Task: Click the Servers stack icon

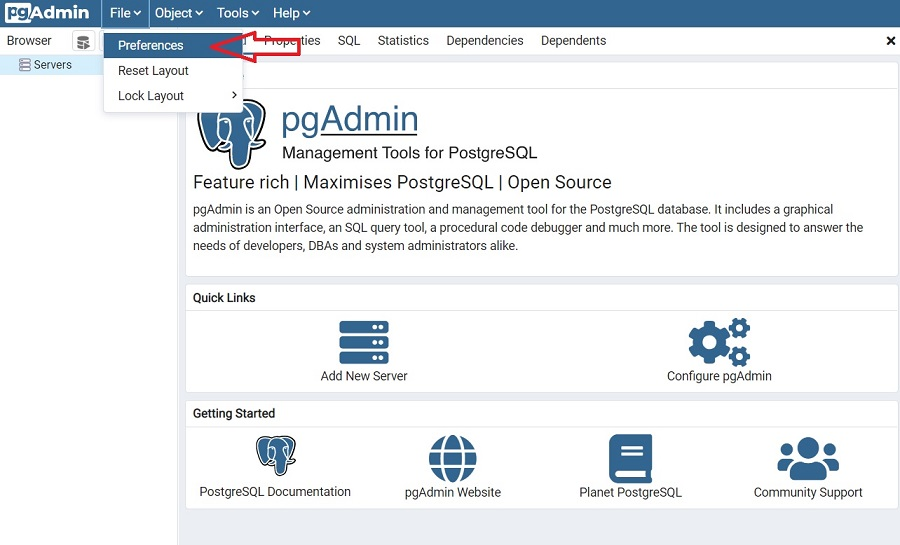Action: 25,65
